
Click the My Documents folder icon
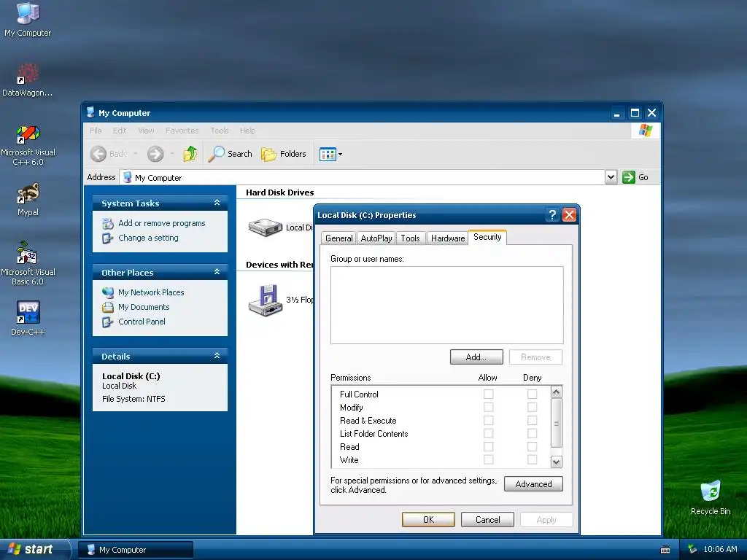(108, 307)
